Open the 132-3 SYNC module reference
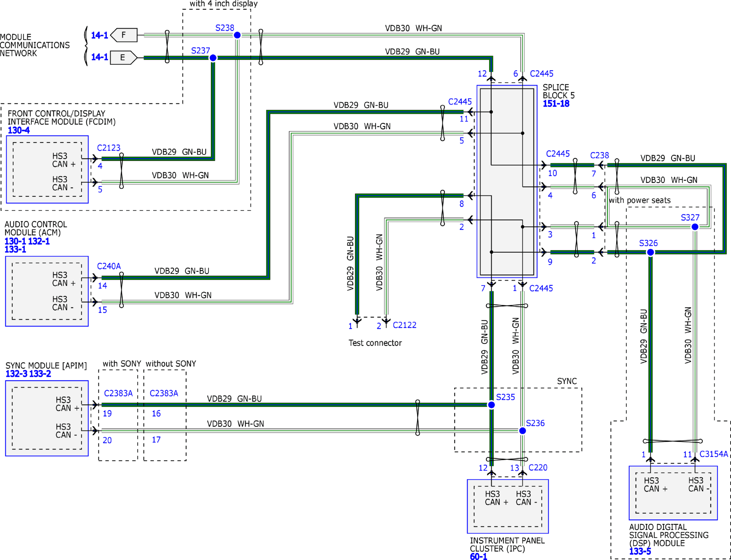Screen dimensions: 731x560 coord(16,374)
